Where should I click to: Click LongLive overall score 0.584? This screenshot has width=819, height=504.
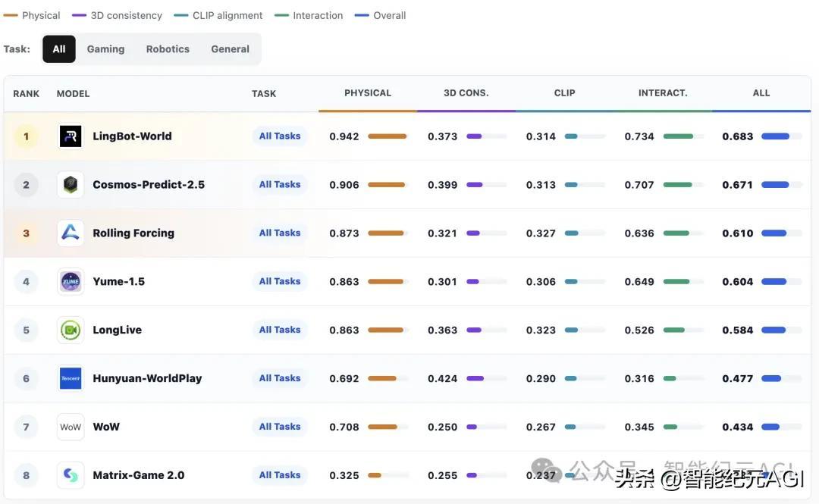[x=738, y=330]
